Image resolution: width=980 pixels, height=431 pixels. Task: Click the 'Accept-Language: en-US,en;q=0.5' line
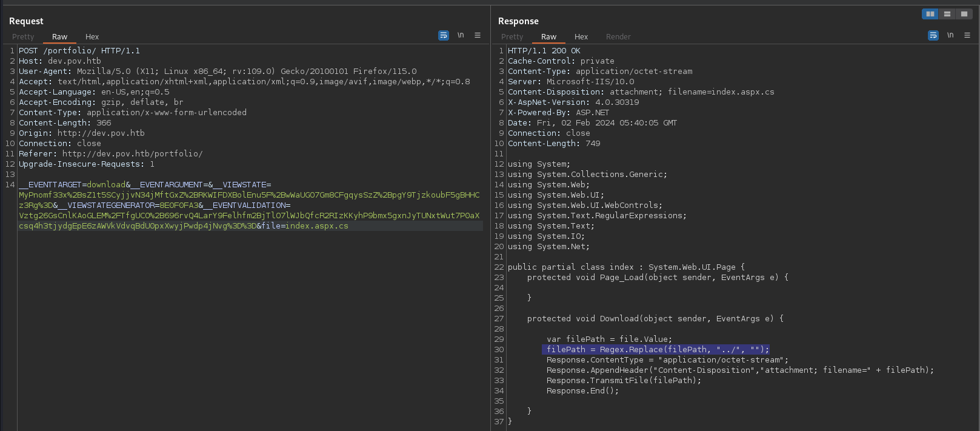(x=94, y=92)
